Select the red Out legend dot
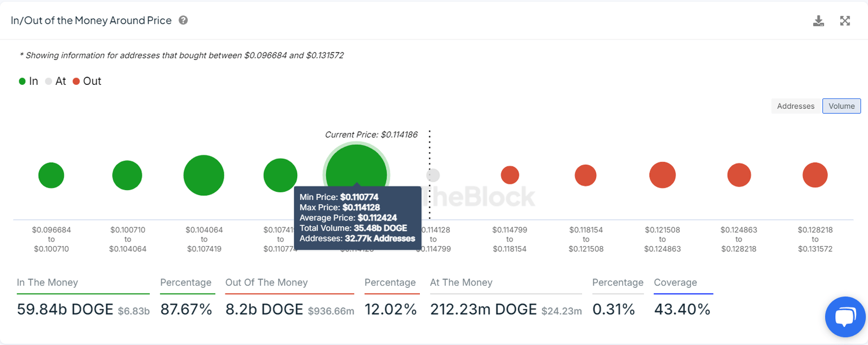 coord(77,81)
